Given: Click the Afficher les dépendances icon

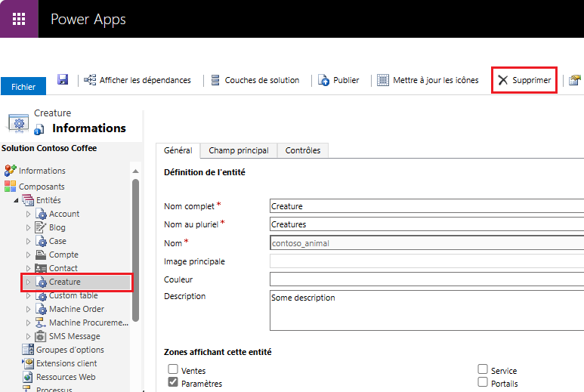Looking at the screenshot, I should (x=91, y=80).
